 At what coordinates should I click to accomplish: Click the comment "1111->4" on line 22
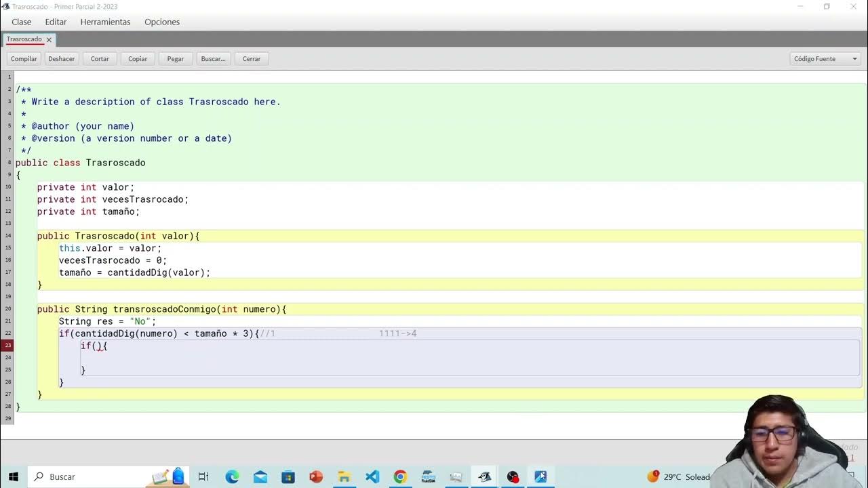coord(397,333)
